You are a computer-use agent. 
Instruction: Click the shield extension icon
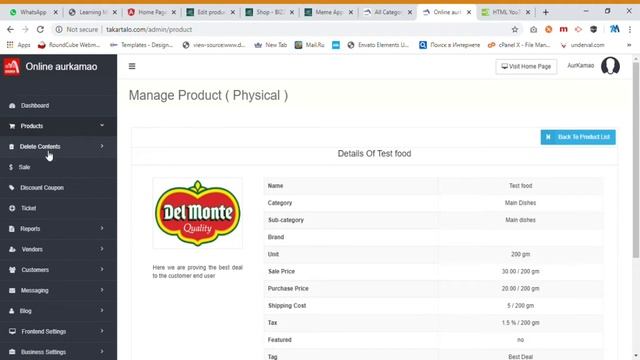point(593,29)
